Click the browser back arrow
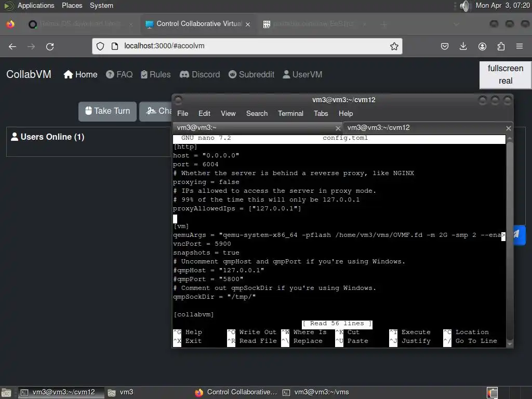The image size is (532, 399). tap(12, 46)
